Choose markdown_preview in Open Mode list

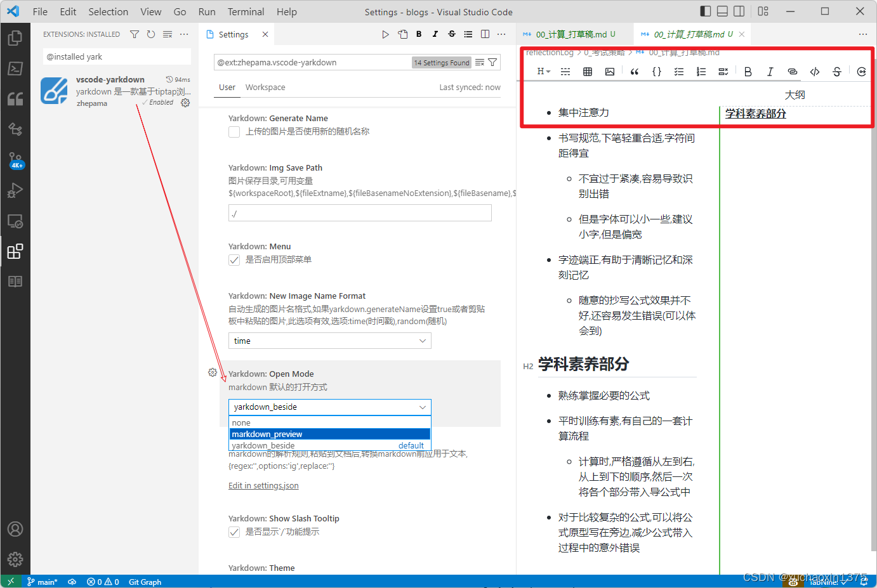[330, 434]
